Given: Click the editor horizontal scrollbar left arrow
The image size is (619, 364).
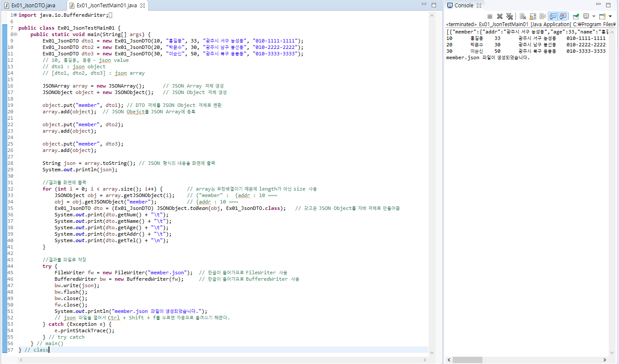Looking at the screenshot, I should pos(21,360).
